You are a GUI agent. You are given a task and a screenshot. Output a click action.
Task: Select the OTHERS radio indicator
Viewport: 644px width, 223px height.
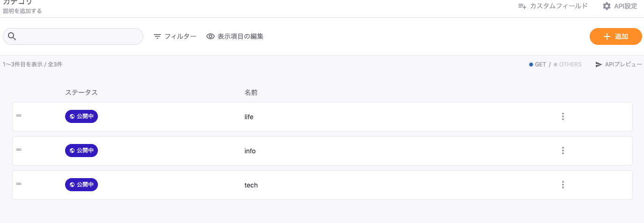click(555, 65)
